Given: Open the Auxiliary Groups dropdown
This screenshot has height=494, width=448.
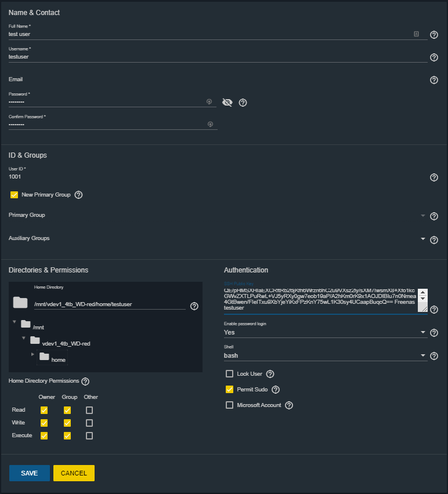Looking at the screenshot, I should coord(423,239).
